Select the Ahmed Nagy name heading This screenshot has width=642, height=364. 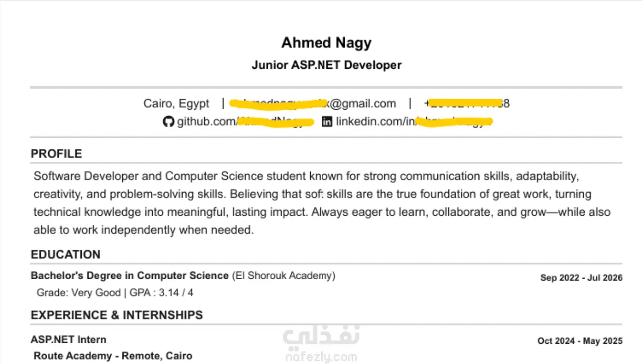click(x=327, y=43)
